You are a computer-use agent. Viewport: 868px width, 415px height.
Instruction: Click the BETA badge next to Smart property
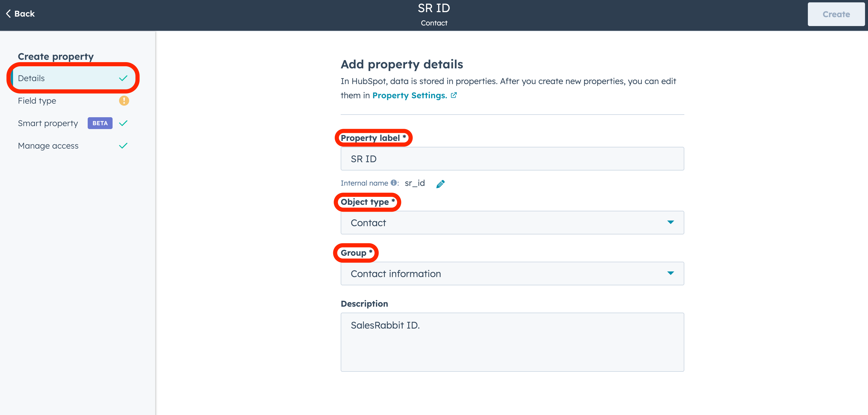point(100,123)
